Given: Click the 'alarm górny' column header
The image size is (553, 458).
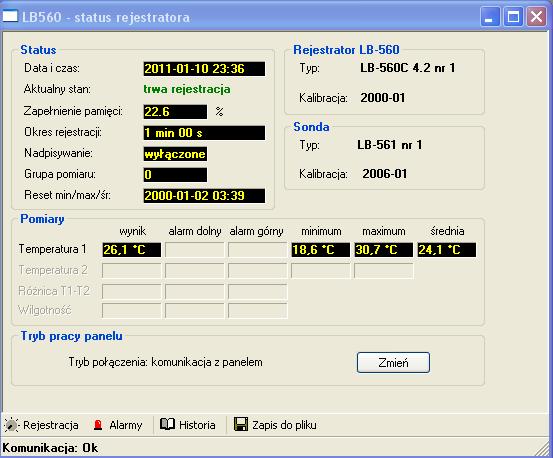Looking at the screenshot, I should (x=256, y=231).
